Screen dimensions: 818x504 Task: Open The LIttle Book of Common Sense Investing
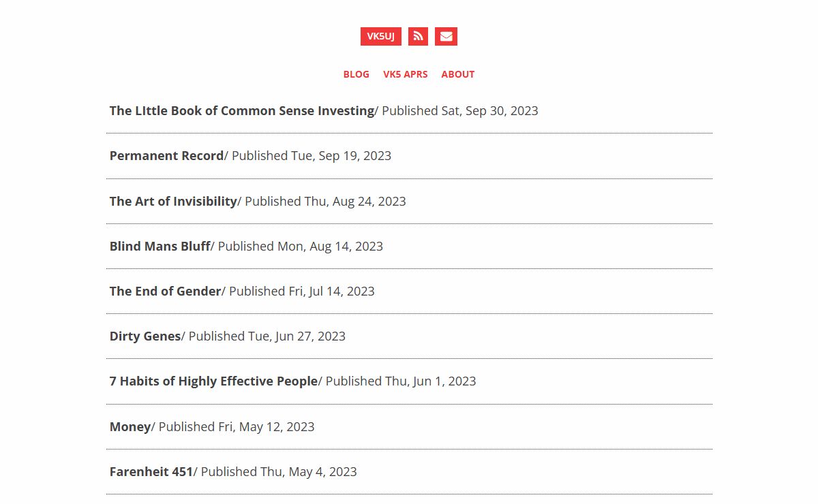242,110
